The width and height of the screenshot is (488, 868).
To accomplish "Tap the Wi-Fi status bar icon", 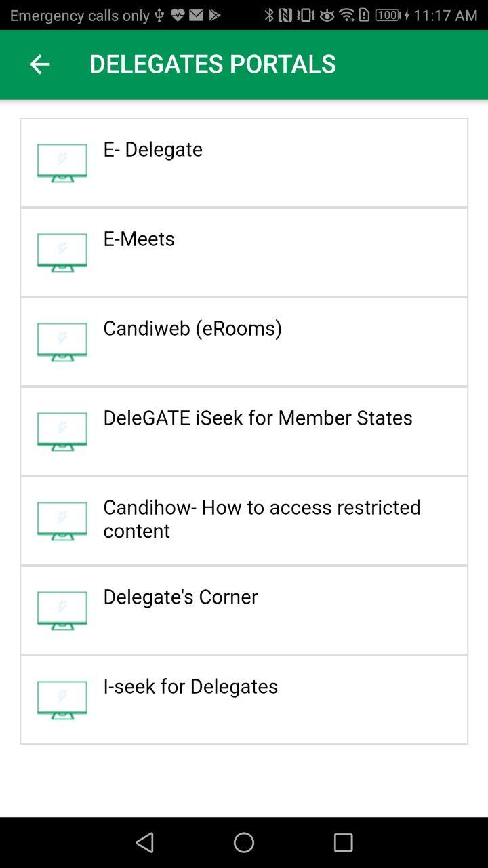I will [346, 15].
